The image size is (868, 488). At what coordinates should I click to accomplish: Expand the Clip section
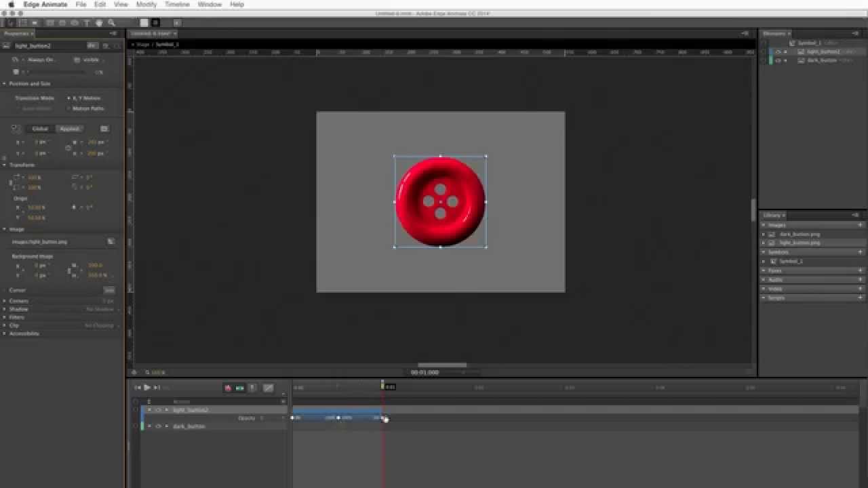[5, 325]
